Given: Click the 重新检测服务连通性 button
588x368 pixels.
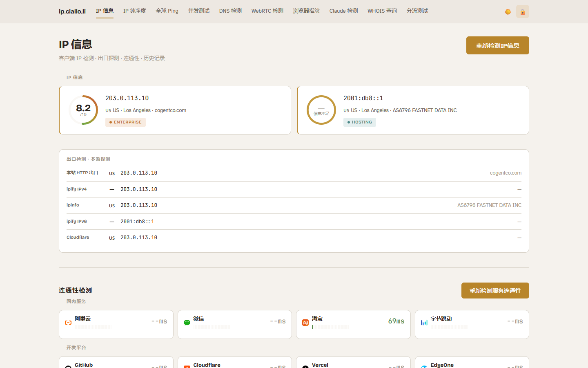Looking at the screenshot, I should coord(495,291).
